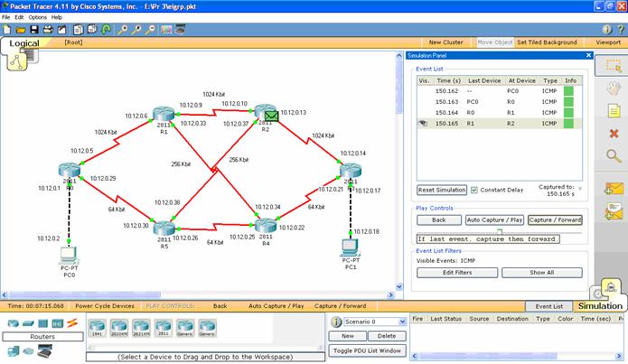Screen dimensions: 628x364
Task: Open the Options menu
Action: click(x=37, y=17)
